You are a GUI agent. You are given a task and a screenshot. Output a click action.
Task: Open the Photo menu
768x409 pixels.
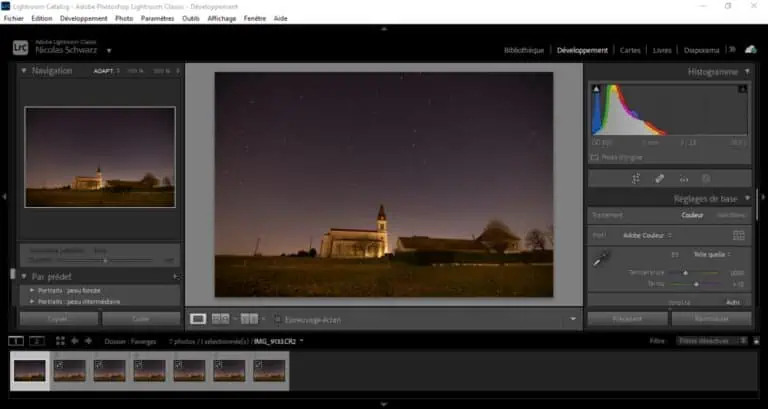pyautogui.click(x=124, y=19)
